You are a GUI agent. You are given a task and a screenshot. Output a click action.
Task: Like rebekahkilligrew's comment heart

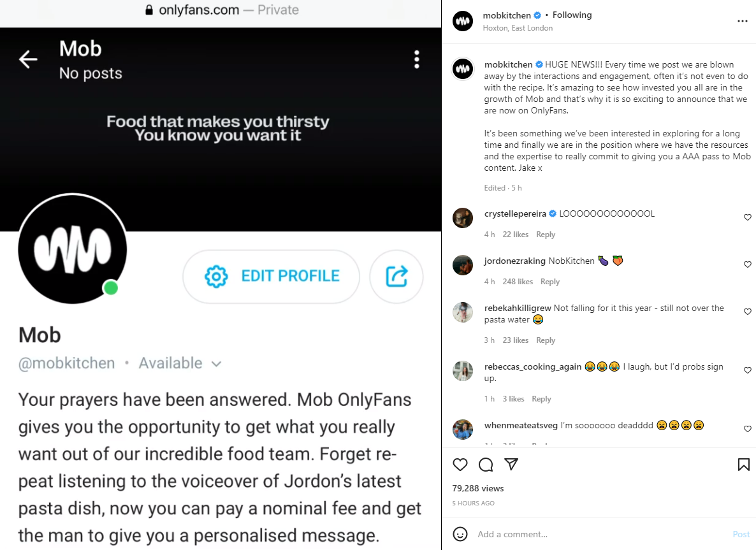point(747,312)
